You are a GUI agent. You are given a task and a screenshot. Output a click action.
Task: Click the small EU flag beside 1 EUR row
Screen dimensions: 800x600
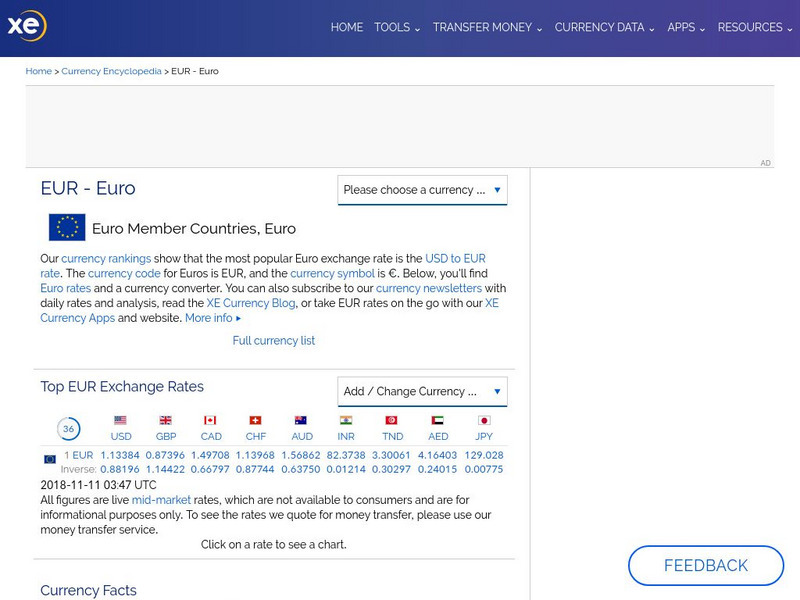click(50, 459)
